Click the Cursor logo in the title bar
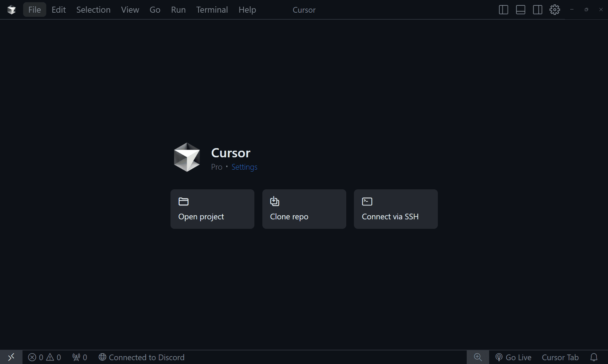 tap(11, 9)
